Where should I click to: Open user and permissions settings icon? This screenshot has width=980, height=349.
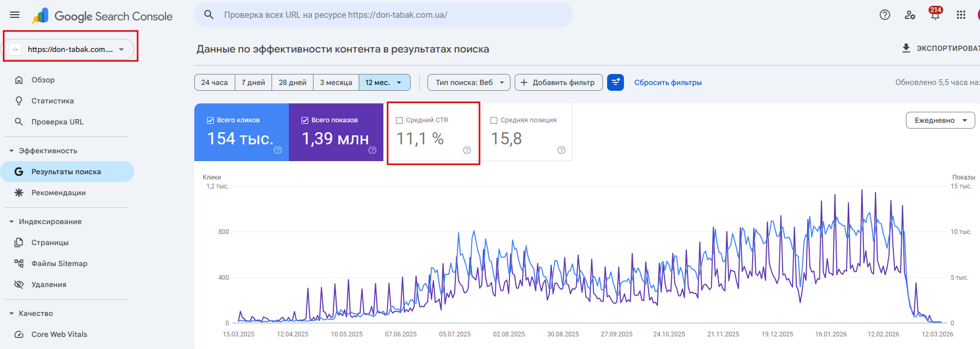(910, 15)
